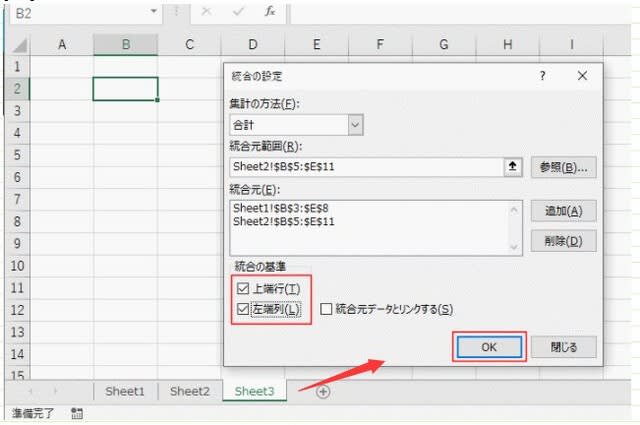Click the 統合元範囲 input field
640x425 pixels.
[x=365, y=167]
